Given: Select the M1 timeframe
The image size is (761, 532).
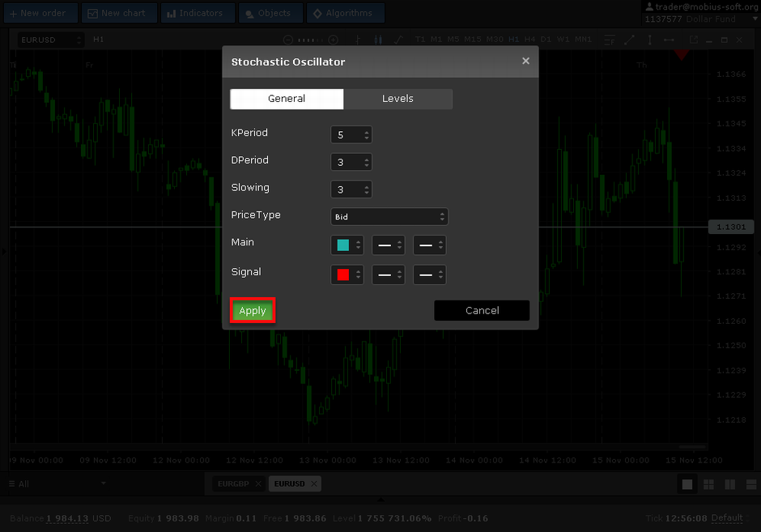Looking at the screenshot, I should click(436, 40).
